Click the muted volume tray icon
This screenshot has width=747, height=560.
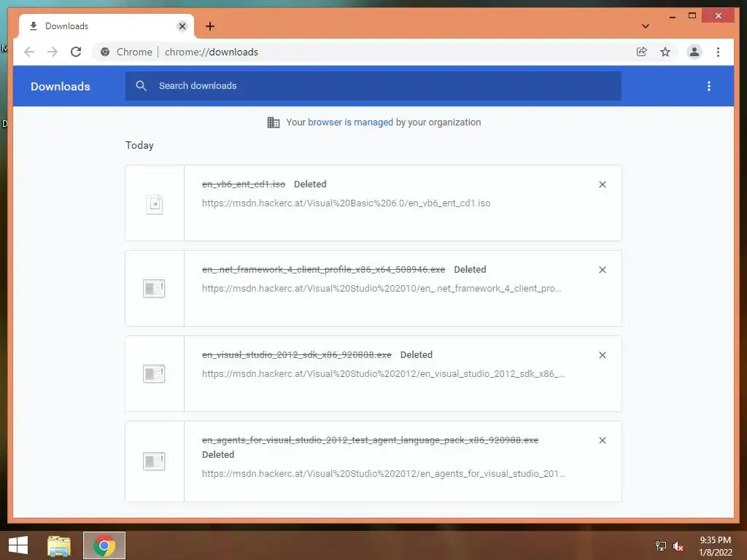click(678, 546)
